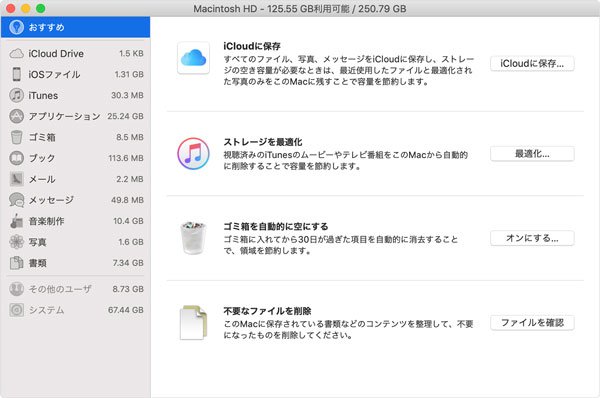This screenshot has width=600, height=398.
Task: Click the green zoom window button
Action: (x=41, y=8)
